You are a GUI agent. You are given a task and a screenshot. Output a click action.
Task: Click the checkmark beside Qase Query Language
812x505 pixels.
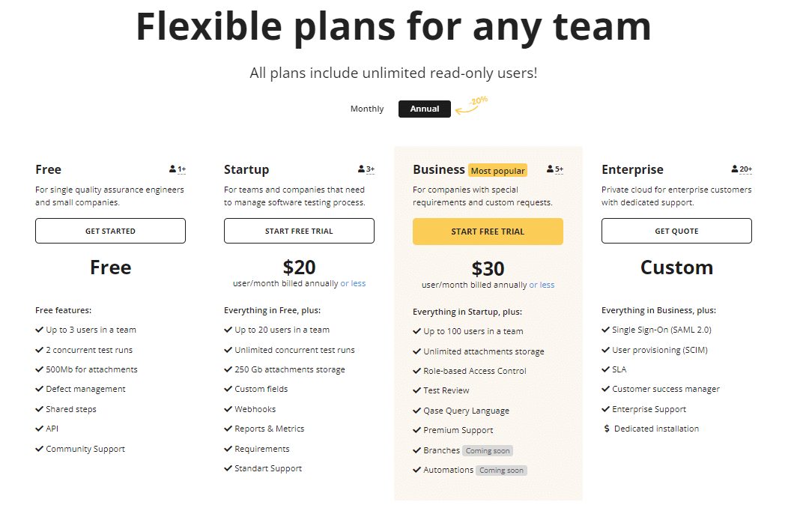(x=416, y=411)
